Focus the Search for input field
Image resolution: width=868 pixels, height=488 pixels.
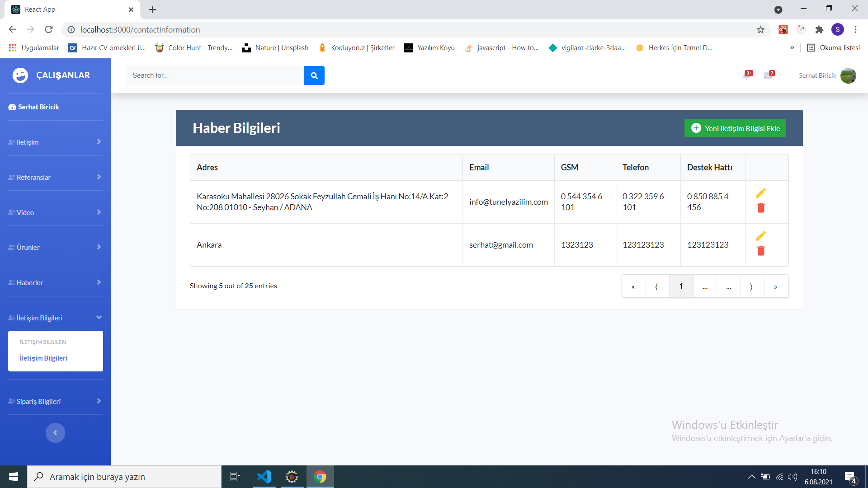(215, 75)
